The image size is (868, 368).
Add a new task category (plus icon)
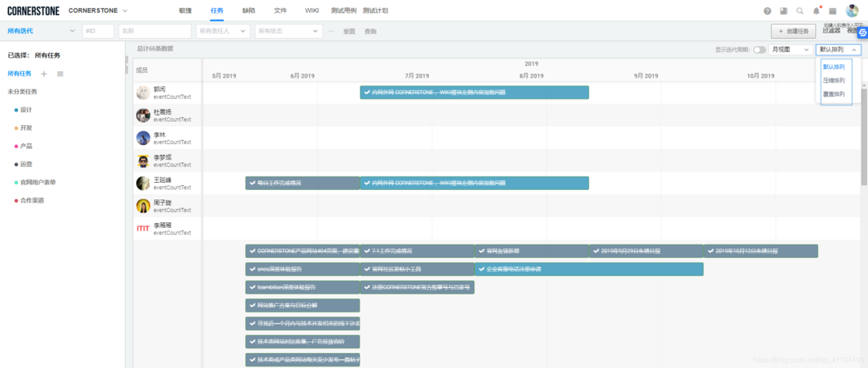(x=44, y=74)
